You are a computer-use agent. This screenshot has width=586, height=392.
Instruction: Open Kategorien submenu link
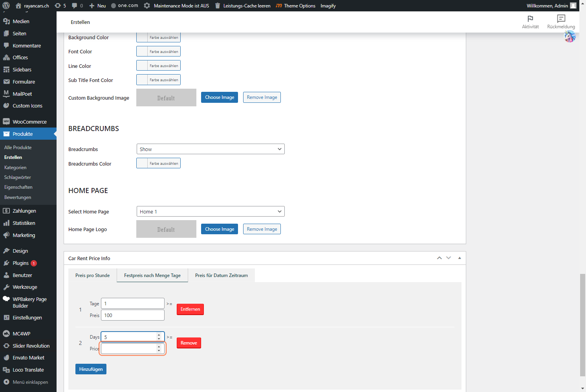point(15,168)
